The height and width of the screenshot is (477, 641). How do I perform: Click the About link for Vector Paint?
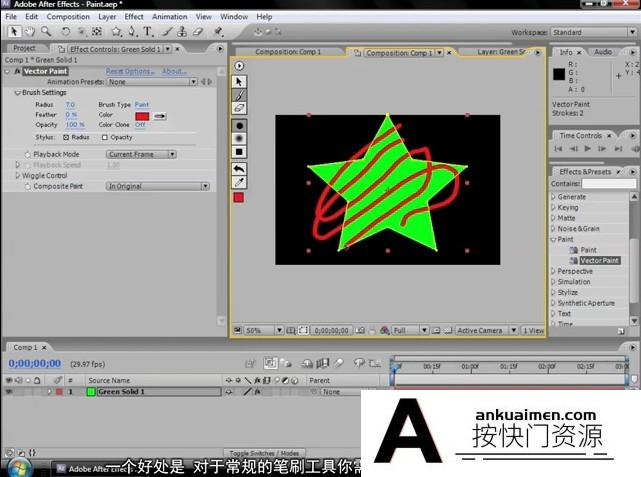point(174,71)
